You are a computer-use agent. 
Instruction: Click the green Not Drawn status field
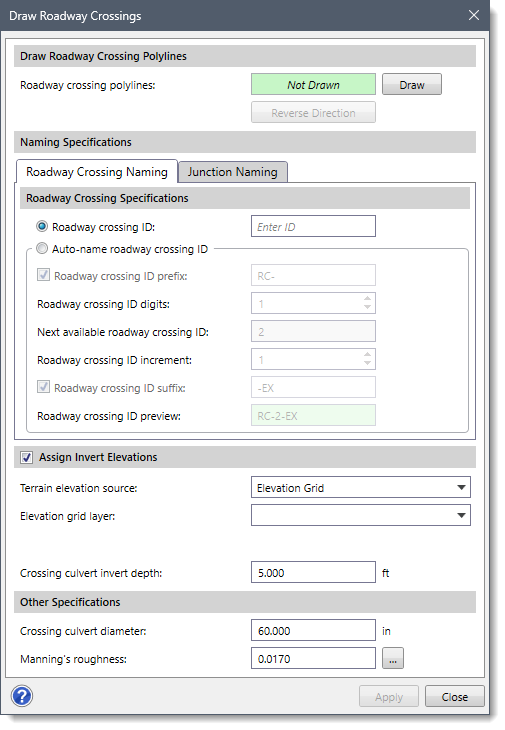click(313, 85)
